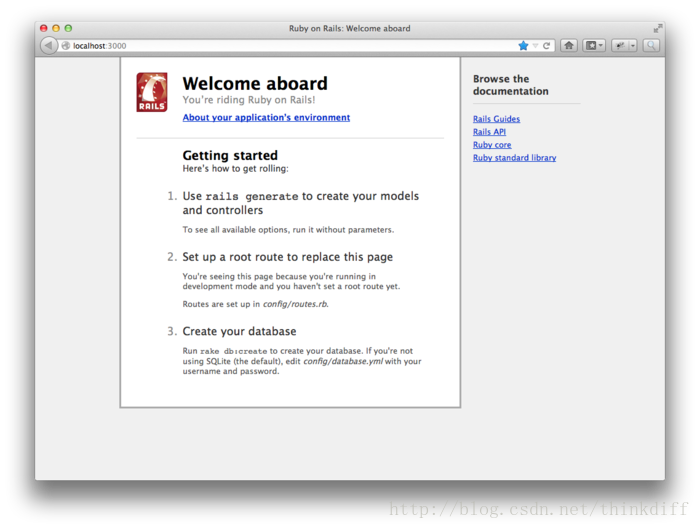Close the window with the red button
The height and width of the screenshot is (529, 700).
[44, 28]
